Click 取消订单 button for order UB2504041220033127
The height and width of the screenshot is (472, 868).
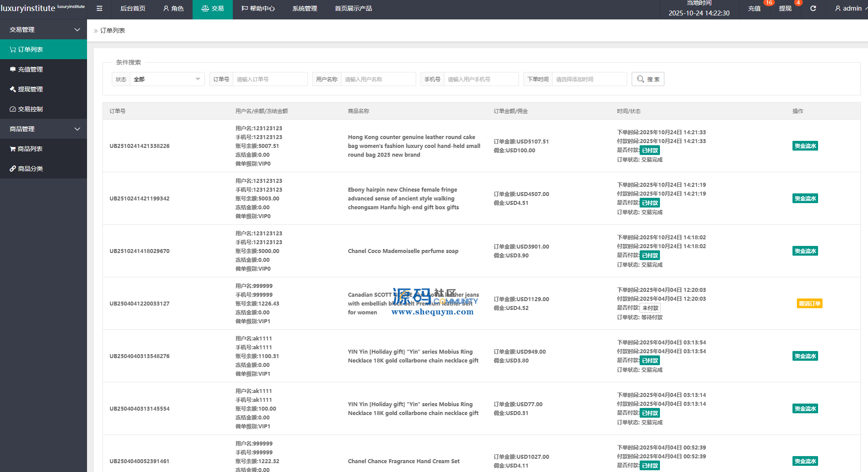[809, 303]
